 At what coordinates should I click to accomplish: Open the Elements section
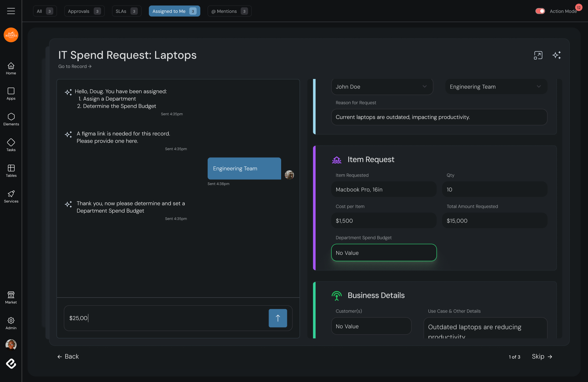click(x=11, y=119)
